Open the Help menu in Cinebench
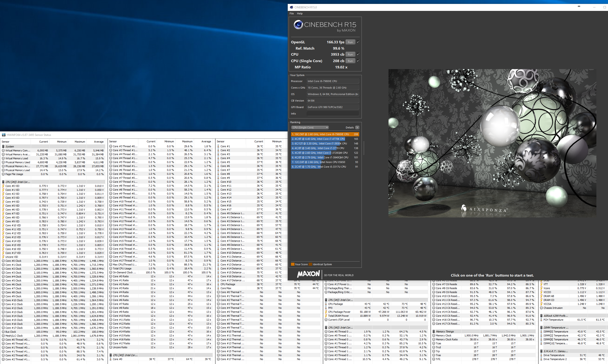Screen dimensions: 608x364 [300, 13]
